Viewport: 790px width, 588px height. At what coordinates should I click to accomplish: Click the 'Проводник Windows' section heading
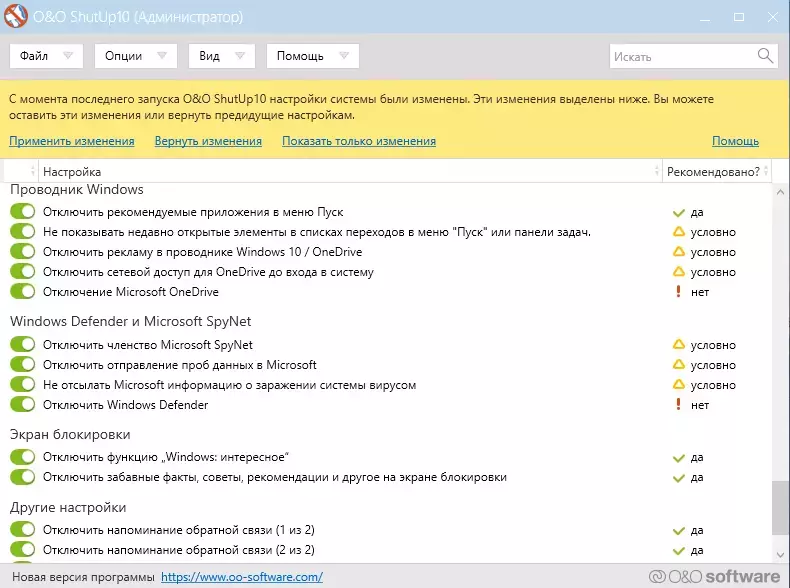click(77, 189)
